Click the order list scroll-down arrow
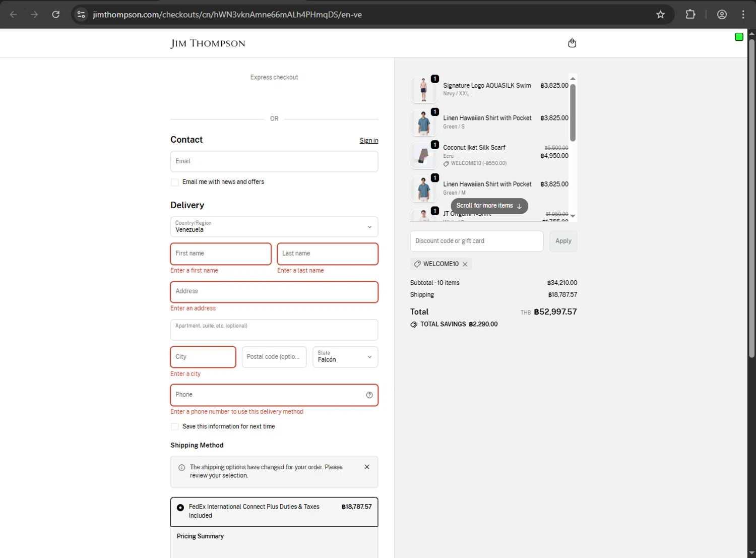The image size is (756, 558). point(573,216)
